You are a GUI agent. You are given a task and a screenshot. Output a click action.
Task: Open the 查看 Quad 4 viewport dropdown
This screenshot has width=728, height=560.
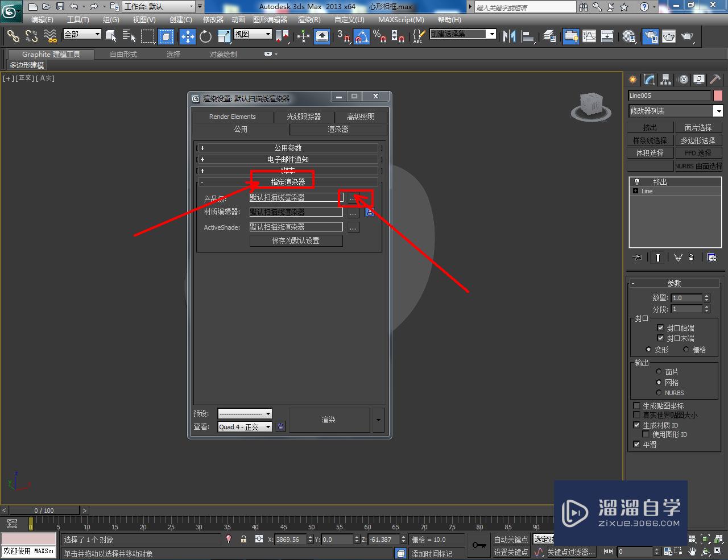click(x=245, y=426)
